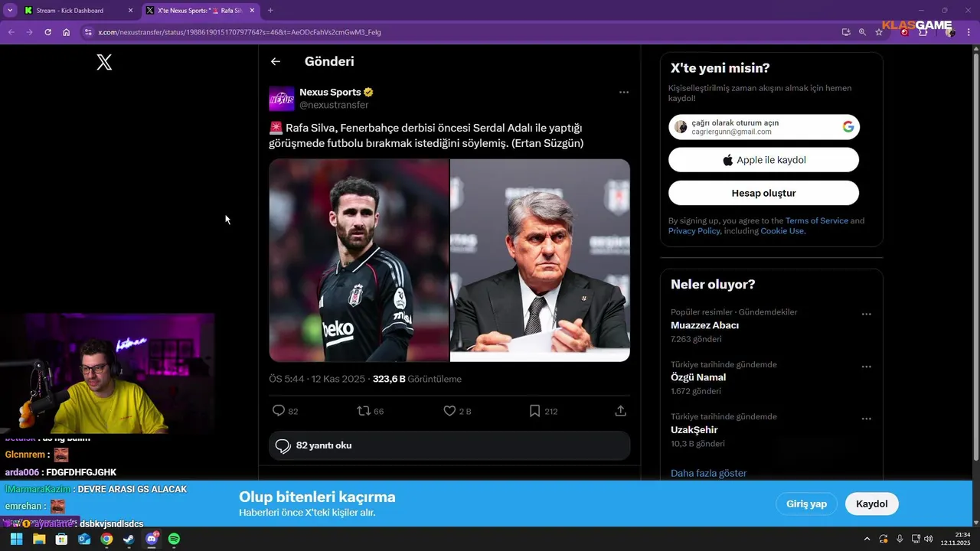
Task: Click the Chrome icon in the taskbar
Action: tap(106, 539)
